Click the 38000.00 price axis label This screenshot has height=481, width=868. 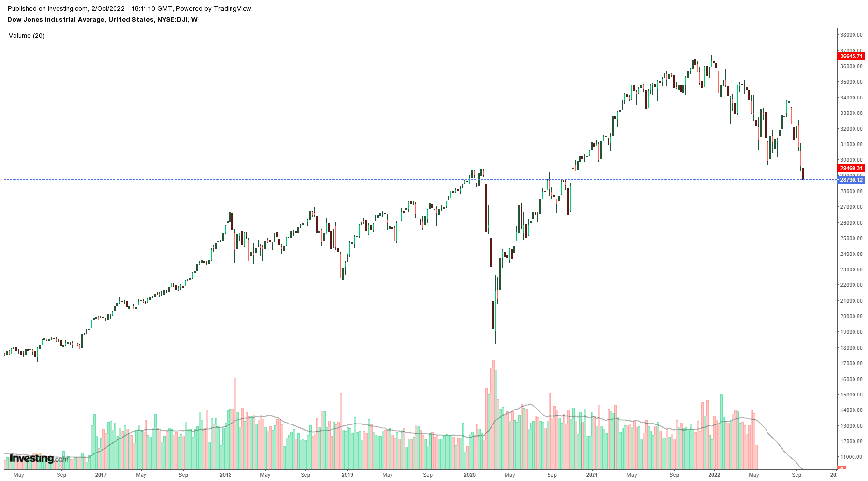[851, 35]
